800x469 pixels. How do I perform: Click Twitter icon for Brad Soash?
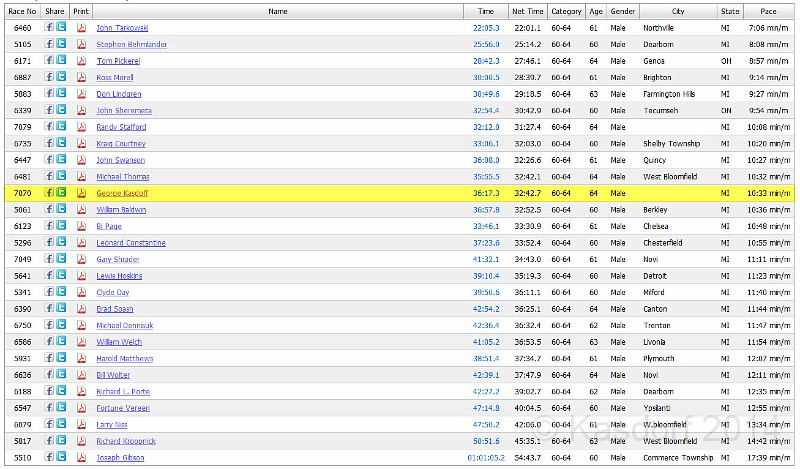(x=61, y=308)
